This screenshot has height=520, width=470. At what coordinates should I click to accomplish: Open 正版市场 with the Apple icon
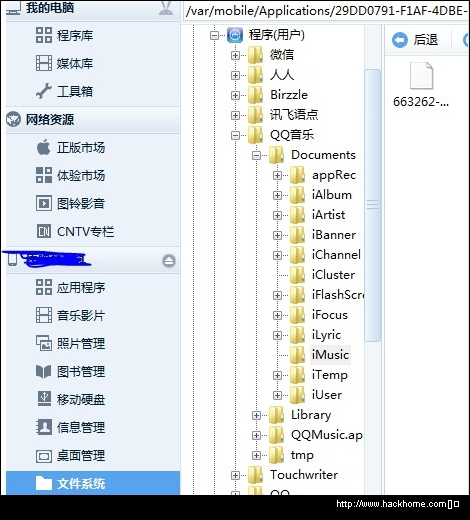tap(44, 147)
